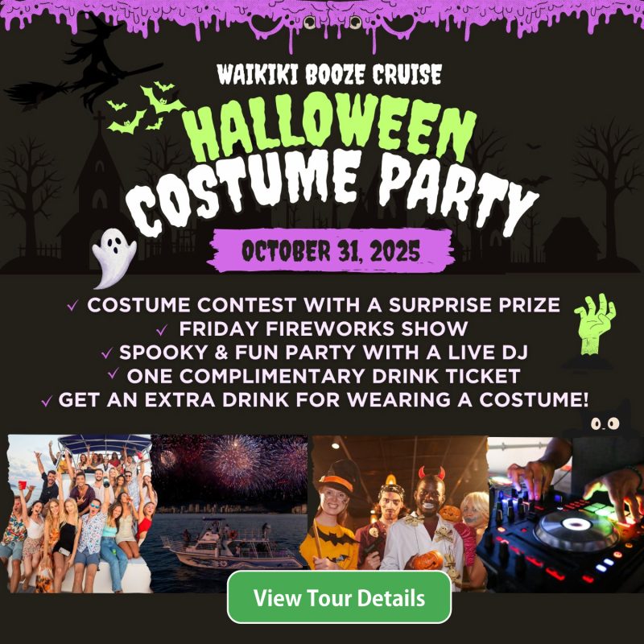Click the Costume Party title text

point(332,193)
